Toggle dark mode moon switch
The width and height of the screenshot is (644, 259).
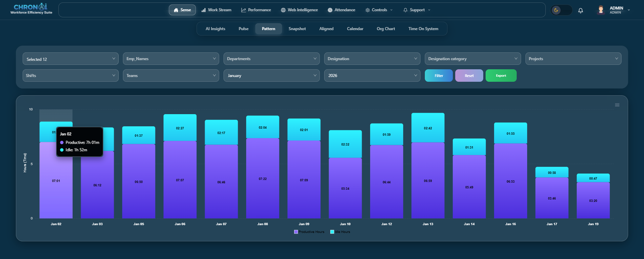coord(561,10)
